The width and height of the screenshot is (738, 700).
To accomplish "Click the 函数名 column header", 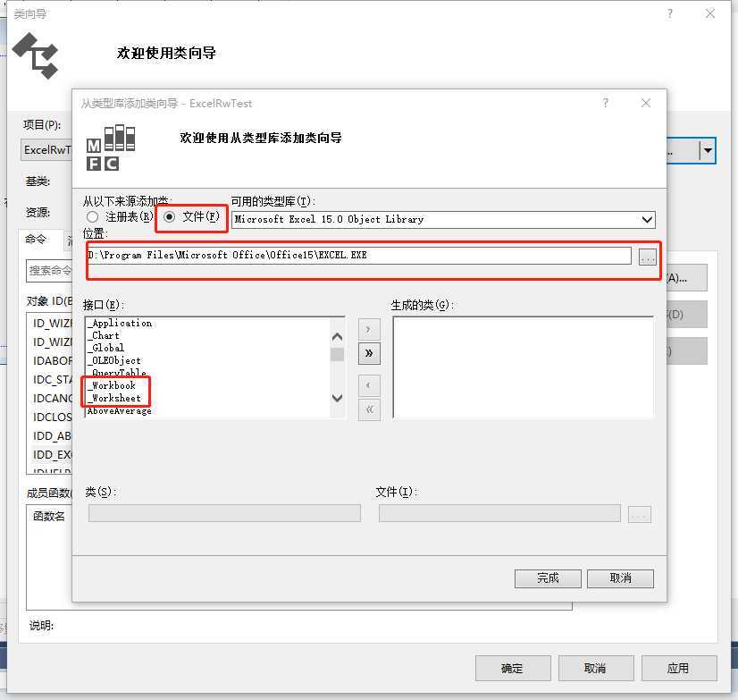I will point(49,517).
